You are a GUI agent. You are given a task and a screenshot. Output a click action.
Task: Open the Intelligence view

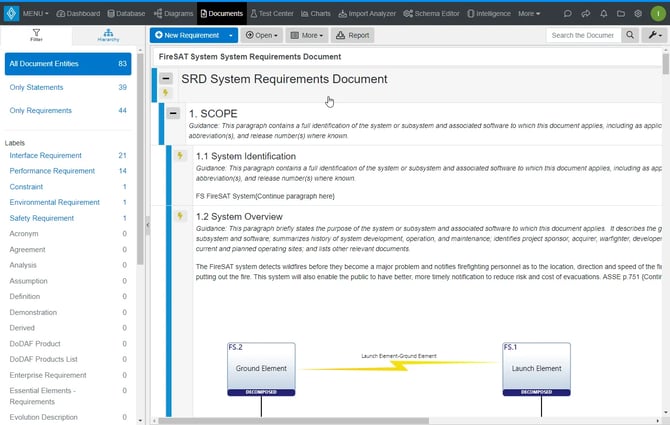[489, 14]
